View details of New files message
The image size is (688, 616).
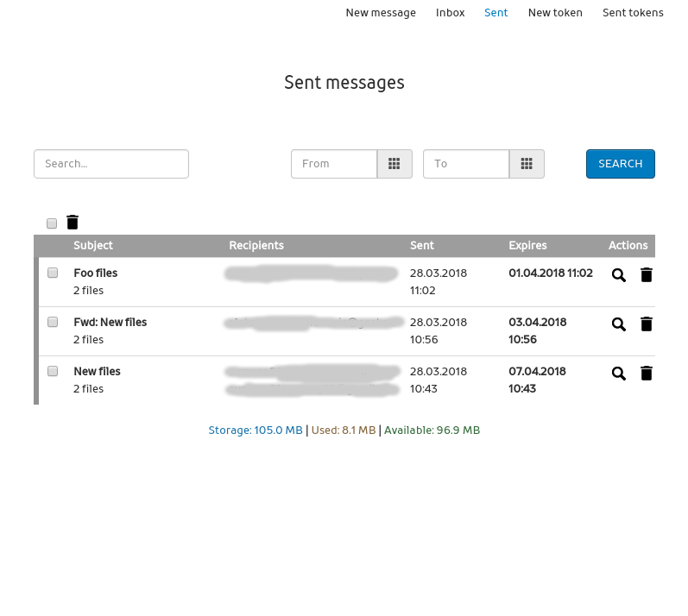[618, 374]
